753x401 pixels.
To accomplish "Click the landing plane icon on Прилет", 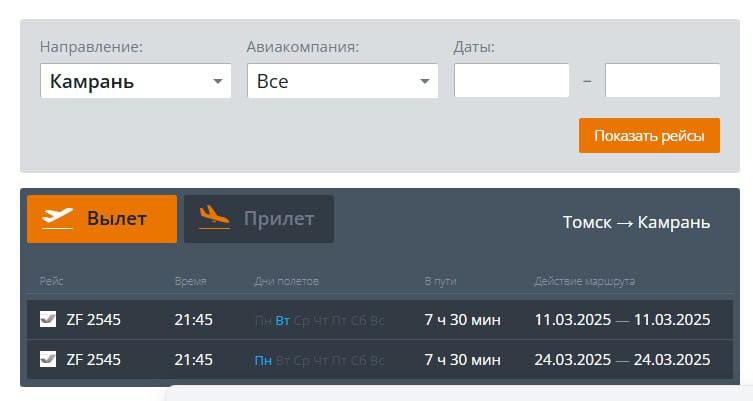I will point(214,218).
